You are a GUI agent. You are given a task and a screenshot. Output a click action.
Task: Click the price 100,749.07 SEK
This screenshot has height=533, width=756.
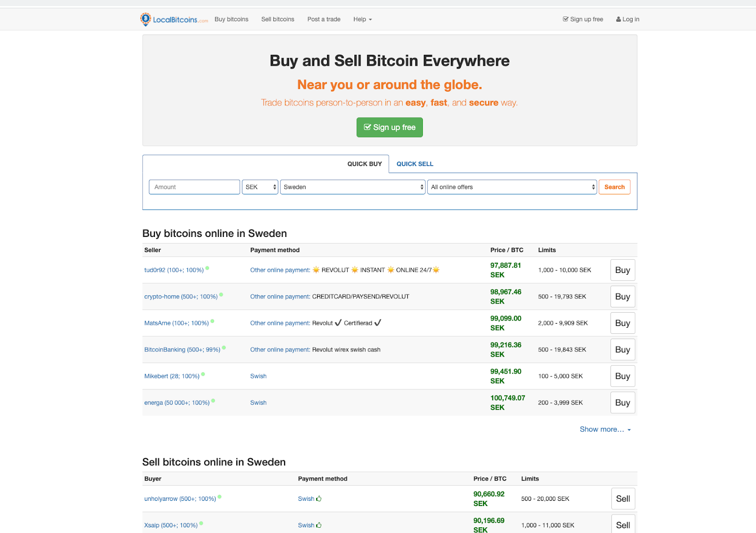pyautogui.click(x=507, y=402)
